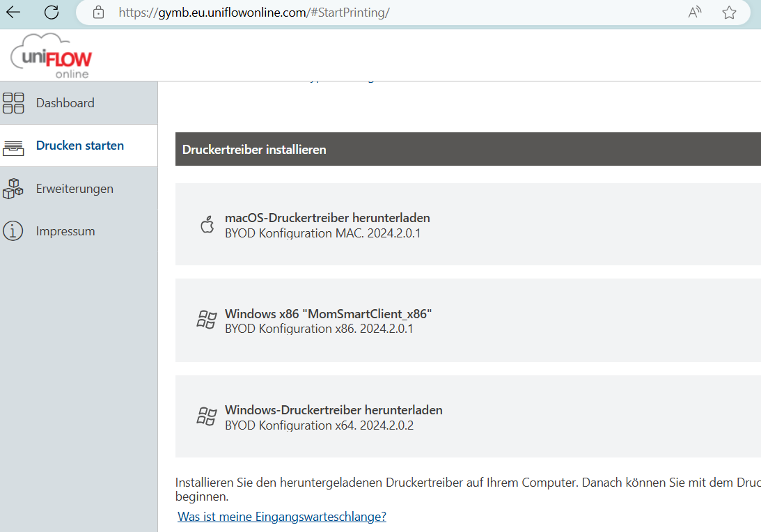Viewport: 761px width, 532px height.
Task: Select the Drucken starten menu item
Action: pyautogui.click(x=79, y=146)
